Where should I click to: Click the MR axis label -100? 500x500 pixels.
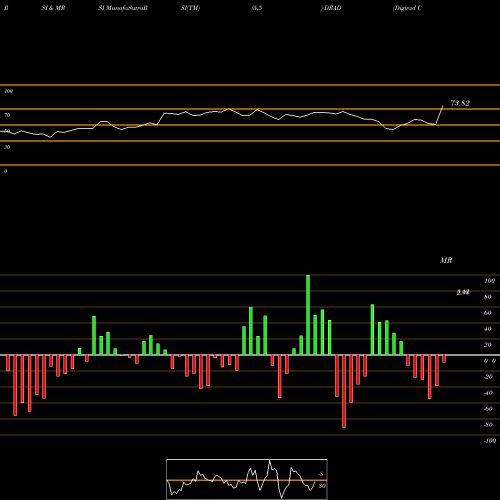[x=490, y=441]
